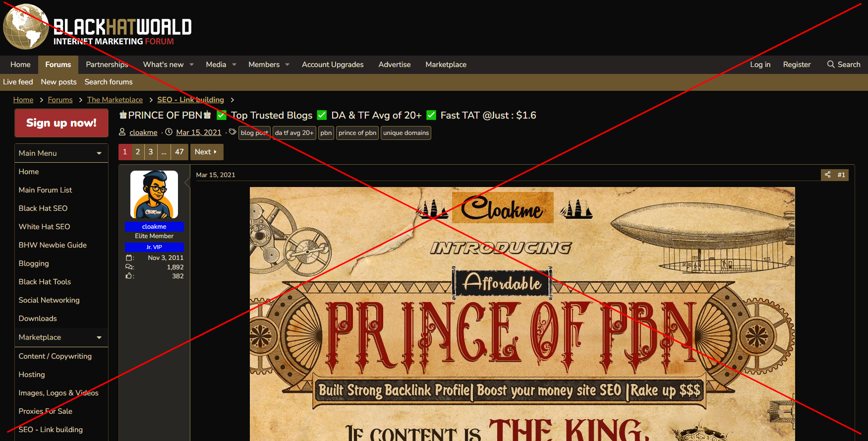Open the Members dropdown arrow
Image resolution: width=868 pixels, height=441 pixels.
coord(288,64)
